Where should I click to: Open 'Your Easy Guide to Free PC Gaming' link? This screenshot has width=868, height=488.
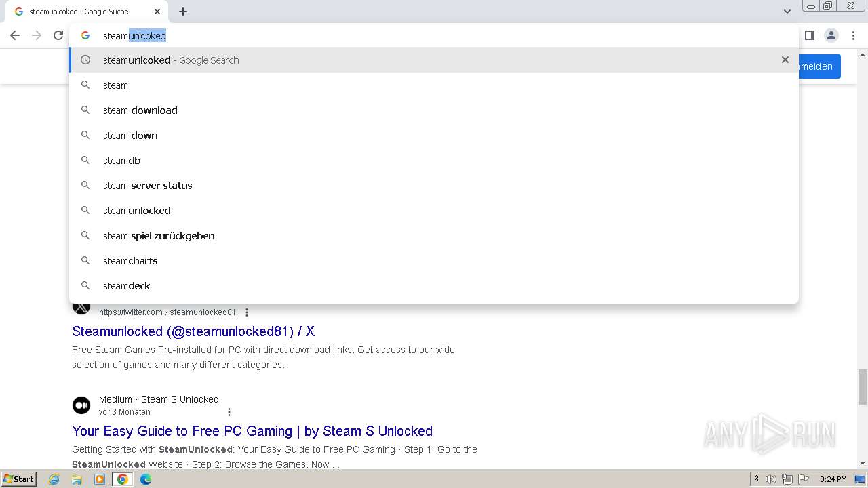pyautogui.click(x=252, y=431)
